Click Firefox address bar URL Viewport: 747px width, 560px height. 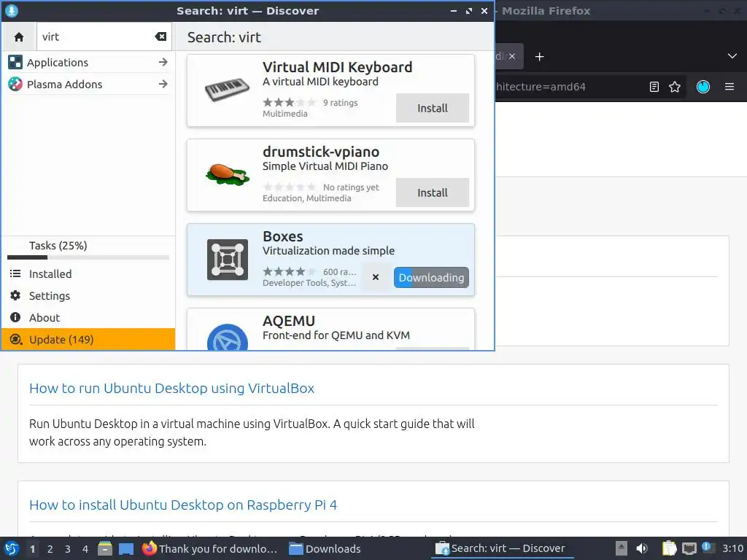tap(541, 87)
